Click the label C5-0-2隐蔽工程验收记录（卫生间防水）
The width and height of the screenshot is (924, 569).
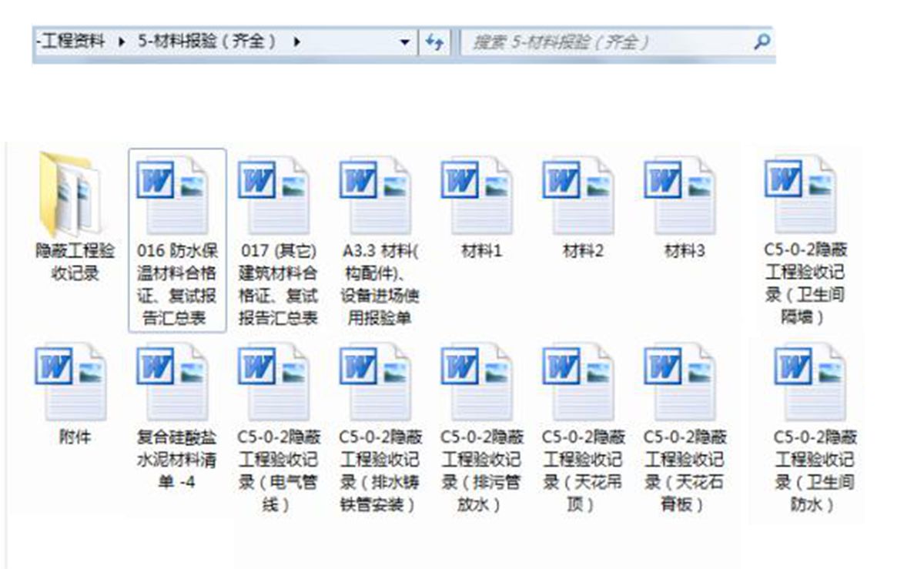815,470
